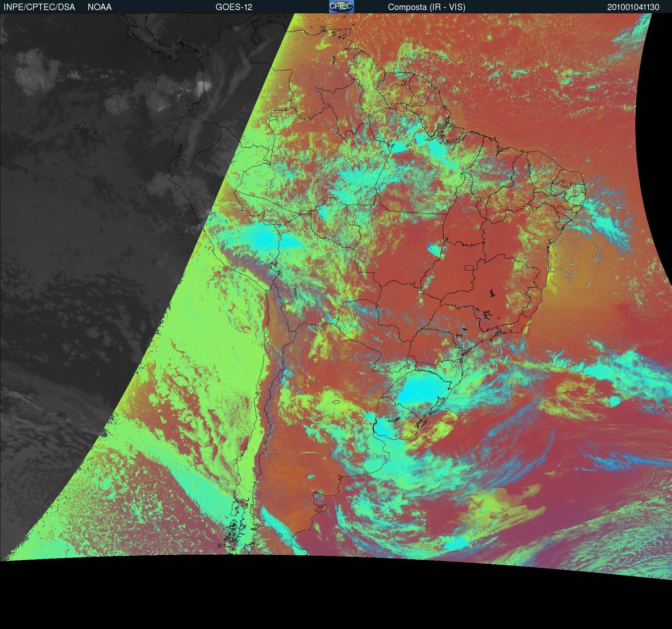The height and width of the screenshot is (629, 672).
Task: Click the INPE/CPTEC/DSA header text
Action: pyautogui.click(x=39, y=7)
